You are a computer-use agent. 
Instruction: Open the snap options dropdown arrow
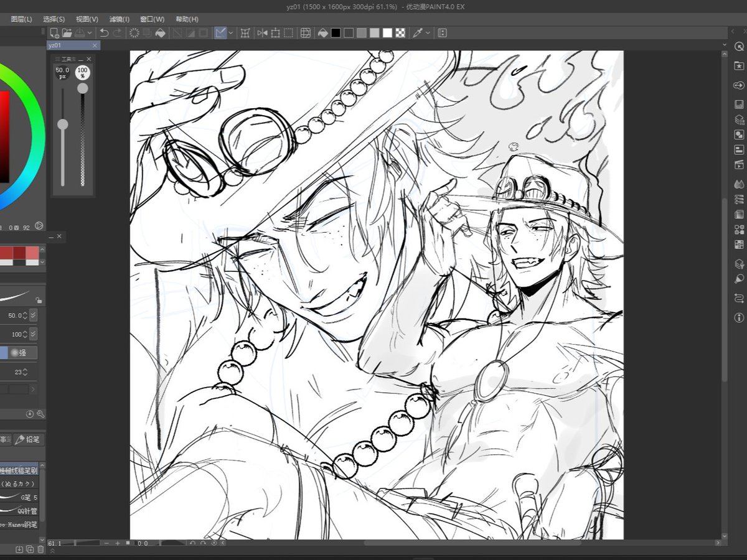pos(230,32)
